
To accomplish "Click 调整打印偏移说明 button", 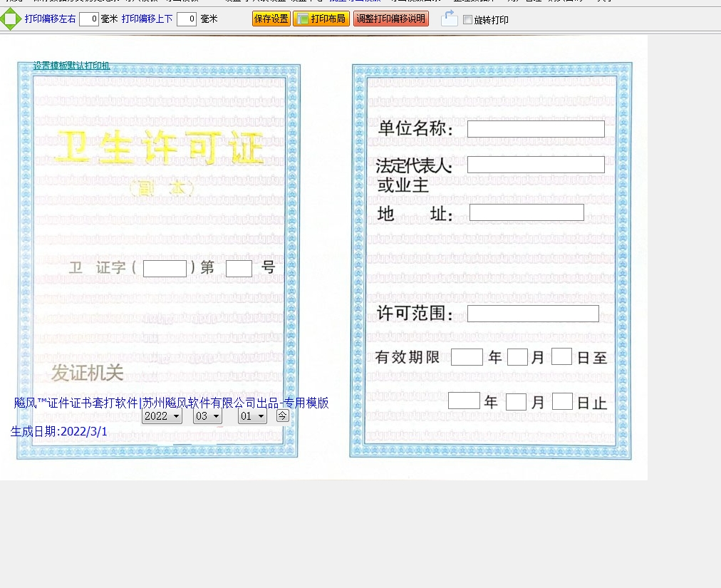I will click(390, 19).
